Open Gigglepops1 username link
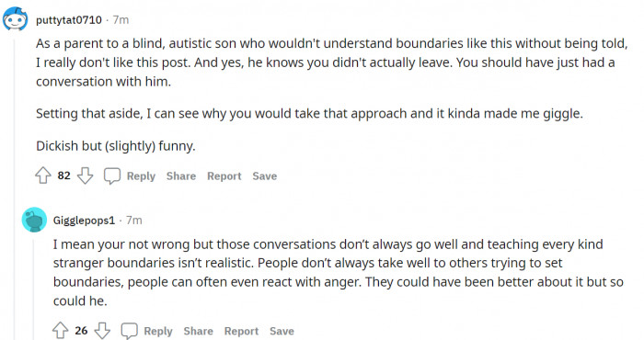 (x=84, y=221)
